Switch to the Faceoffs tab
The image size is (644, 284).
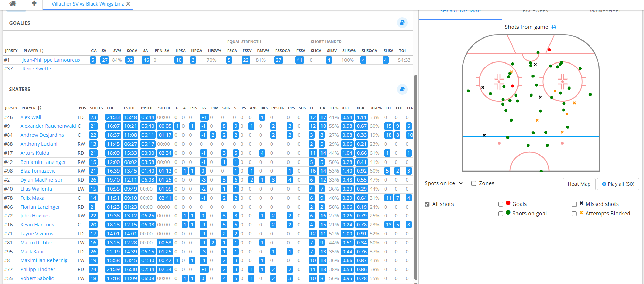click(x=535, y=12)
